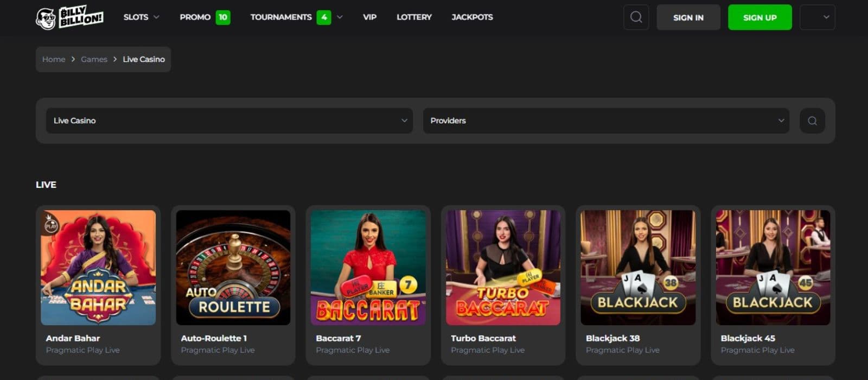The height and width of the screenshot is (380, 868).
Task: Click the Sign In button
Action: tap(688, 17)
